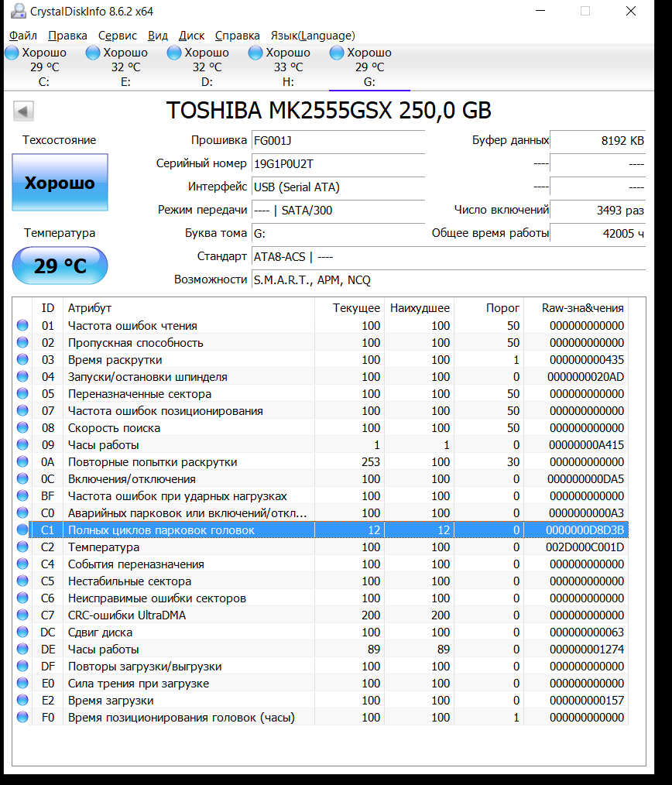Screen dimensions: 672x785
Task: Select disk G: health indicator
Action: pos(369,67)
